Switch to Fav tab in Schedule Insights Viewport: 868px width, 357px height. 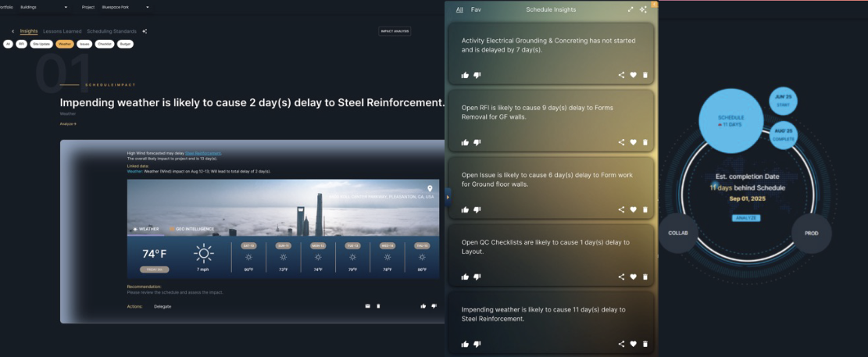476,9
